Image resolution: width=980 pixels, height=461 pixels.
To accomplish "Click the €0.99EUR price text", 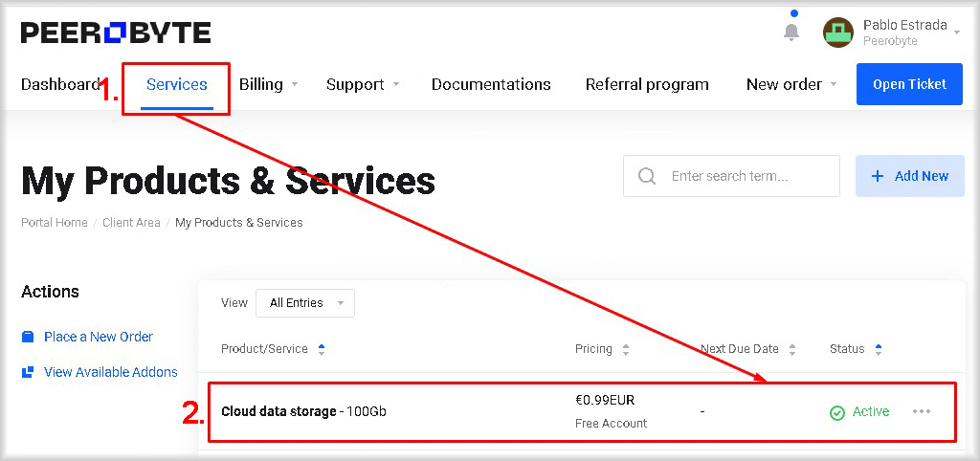I will tap(605, 401).
